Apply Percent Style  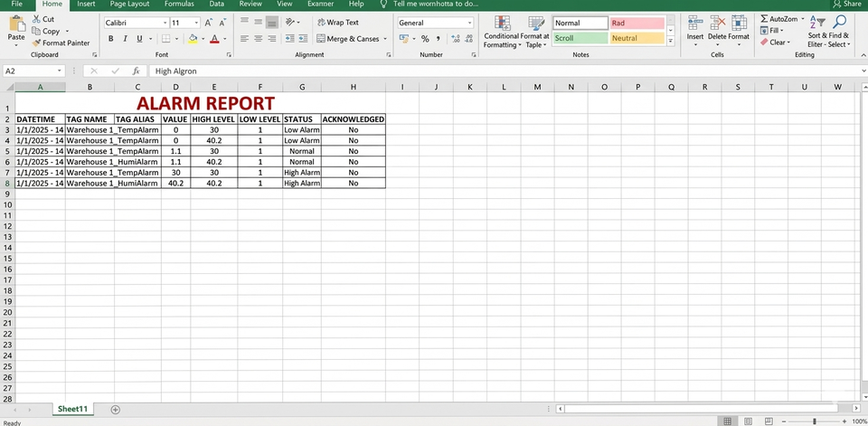point(425,39)
